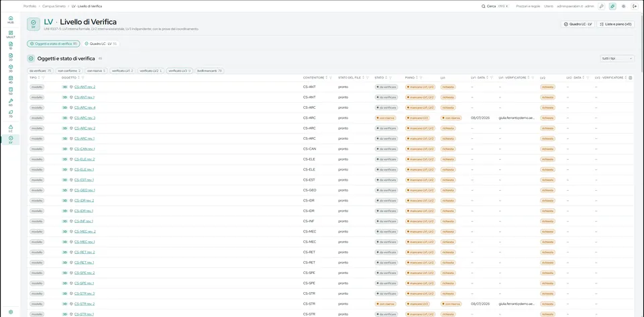The width and height of the screenshot is (644, 317).
Task: Click filter icon on PIANO column
Action: 421,77
